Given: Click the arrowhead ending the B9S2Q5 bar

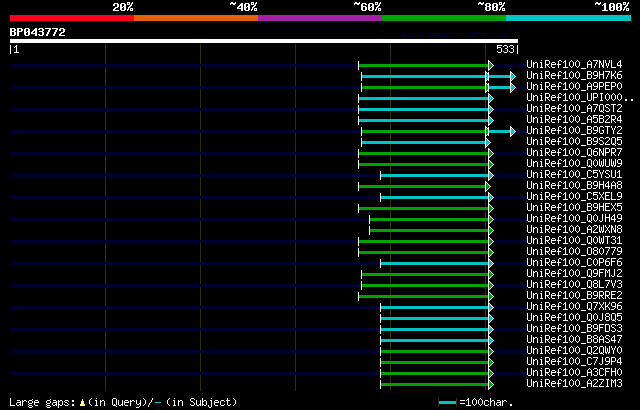Looking at the screenshot, I should coord(488,142).
